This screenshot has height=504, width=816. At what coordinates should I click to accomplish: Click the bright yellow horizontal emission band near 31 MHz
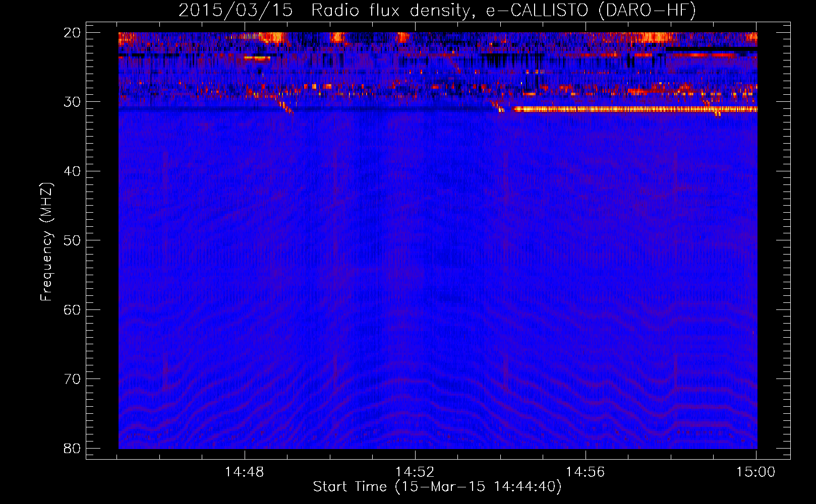[635, 109]
